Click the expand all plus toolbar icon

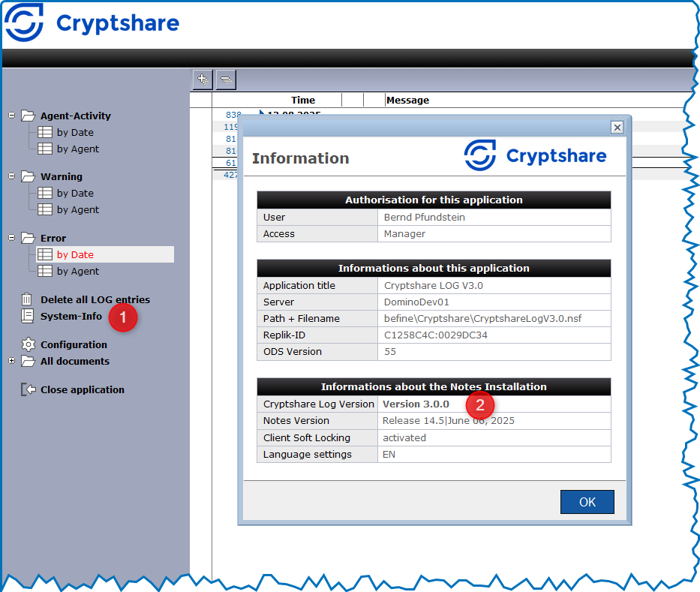pos(203,79)
